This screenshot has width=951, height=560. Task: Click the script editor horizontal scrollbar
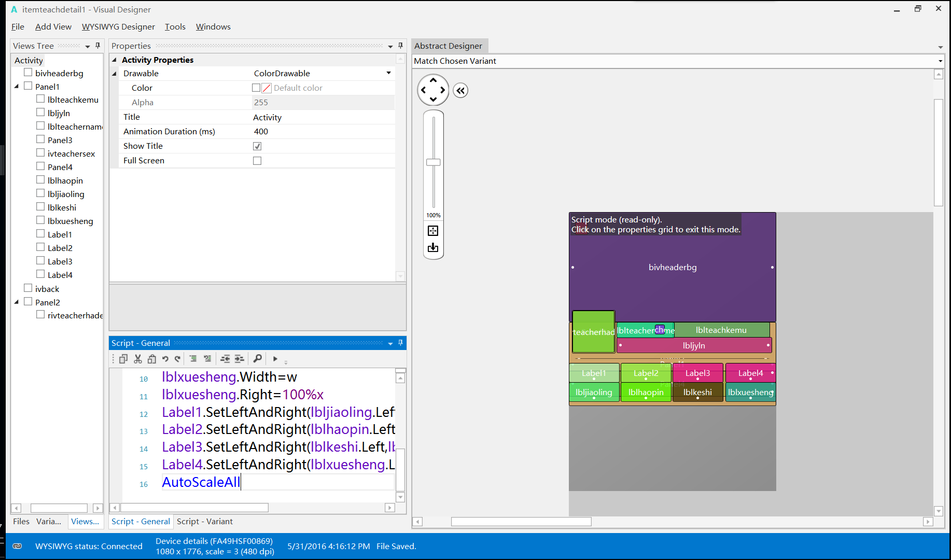click(x=194, y=508)
